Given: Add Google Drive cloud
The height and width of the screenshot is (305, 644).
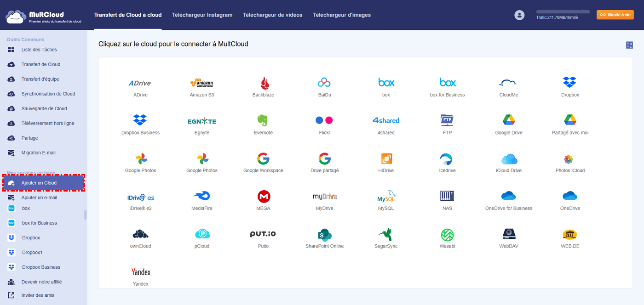Looking at the screenshot, I should coord(509,121).
